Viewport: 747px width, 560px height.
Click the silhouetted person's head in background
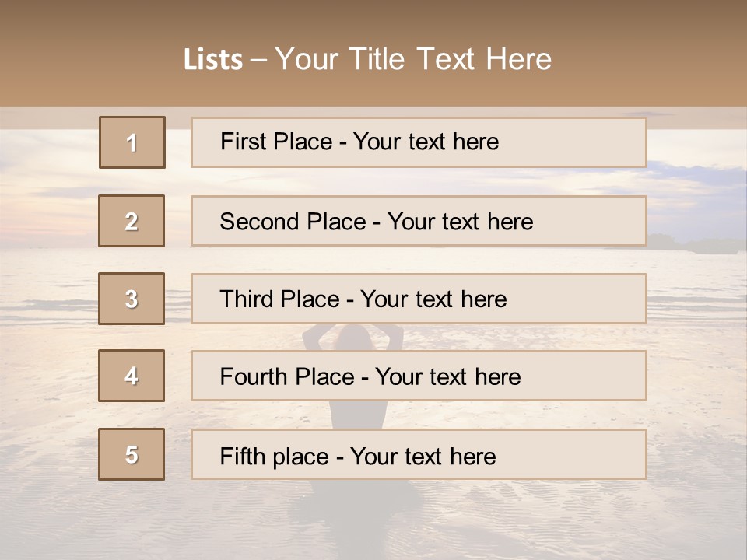353,336
